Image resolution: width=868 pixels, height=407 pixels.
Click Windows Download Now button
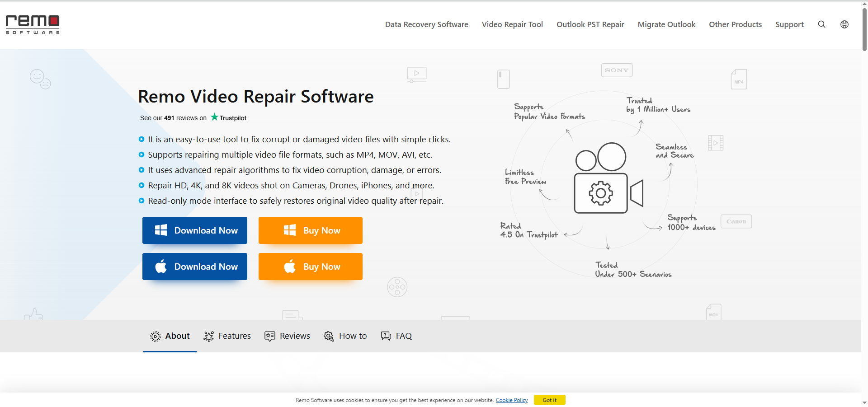tap(195, 230)
